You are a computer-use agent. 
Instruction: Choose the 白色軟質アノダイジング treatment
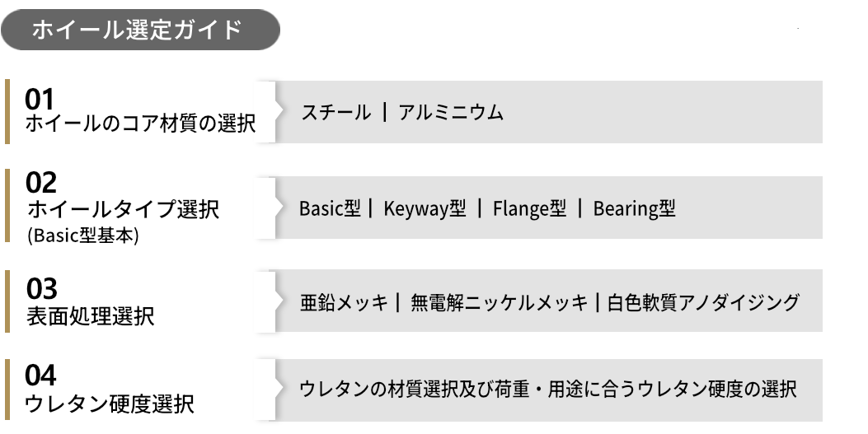click(x=703, y=302)
